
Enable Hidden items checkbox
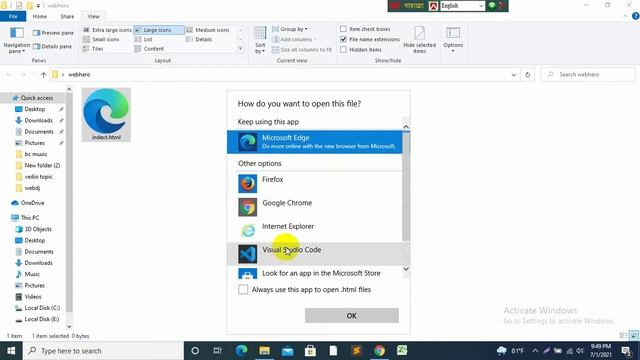343,49
